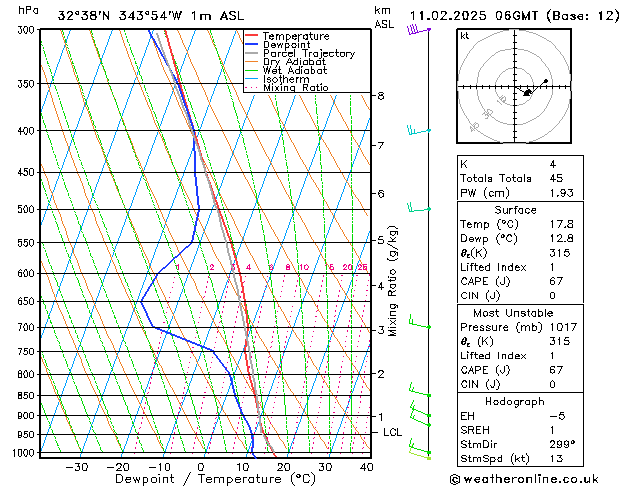Click the LCL marker label
Screen dimensions: 629x486
point(392,432)
